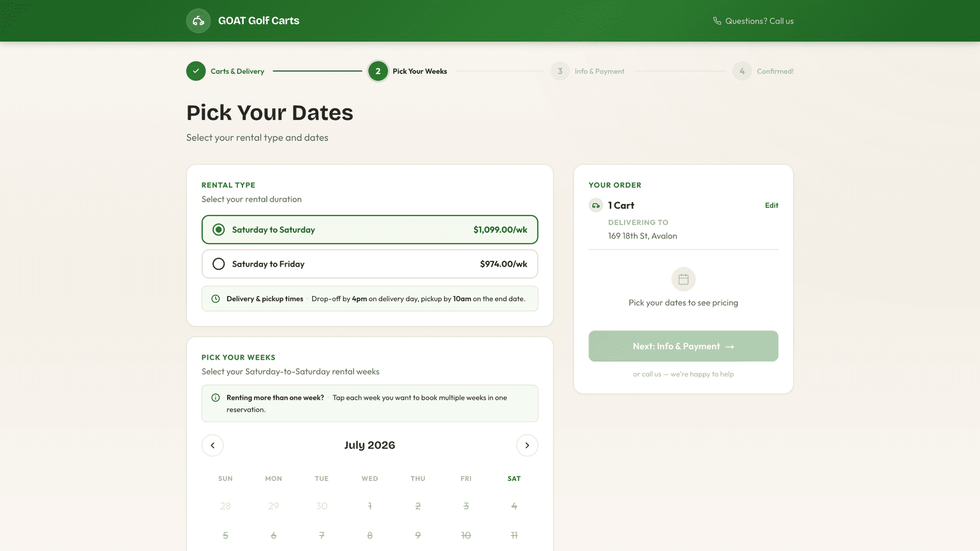980x551 pixels.
Task: Click the delivery address 169 18th St, Avalon
Action: (x=642, y=236)
